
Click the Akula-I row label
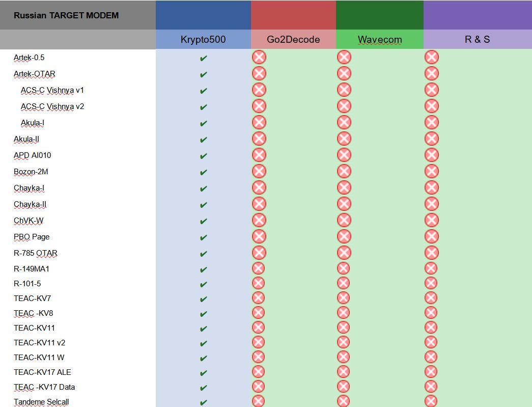(x=32, y=123)
